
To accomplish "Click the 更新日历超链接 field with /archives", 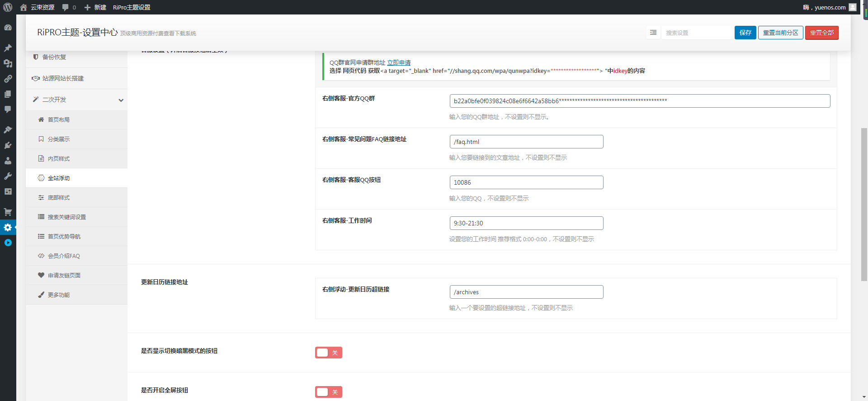I will 526,292.
